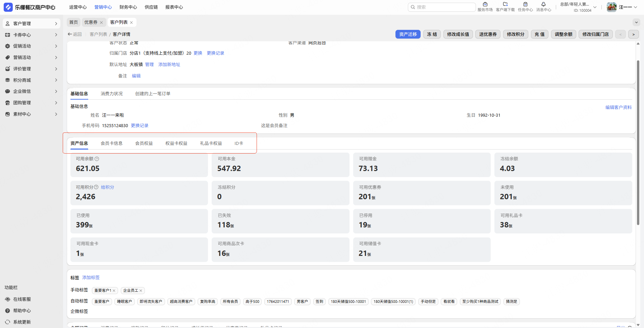Click the user avatar picture

611,7
